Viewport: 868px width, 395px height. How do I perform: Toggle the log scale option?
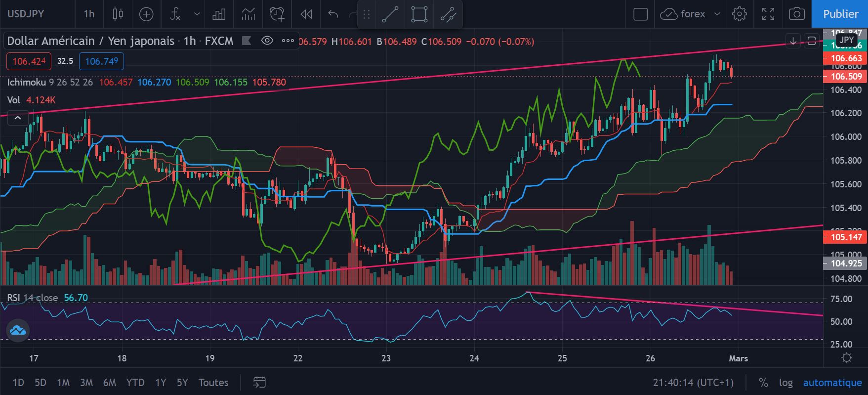(785, 382)
